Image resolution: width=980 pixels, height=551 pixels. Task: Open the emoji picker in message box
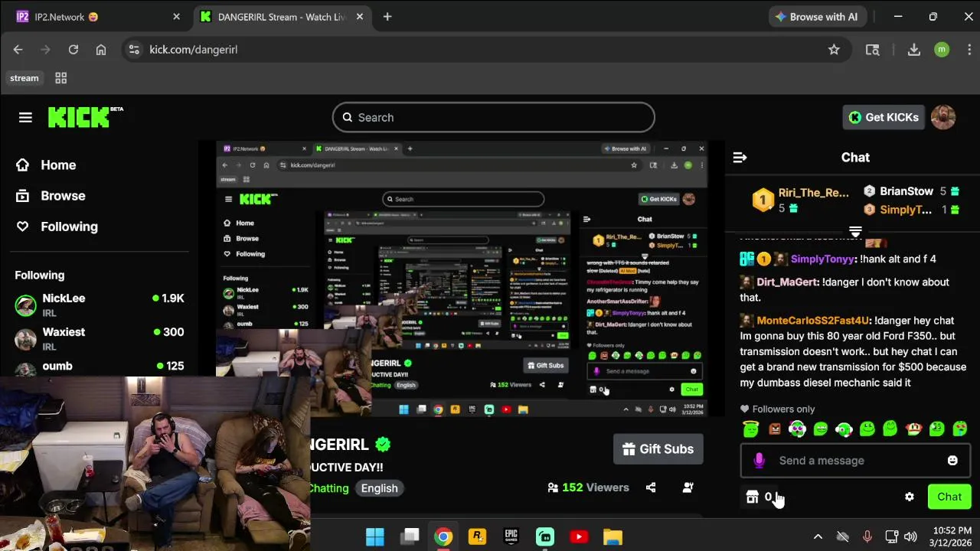click(x=952, y=461)
